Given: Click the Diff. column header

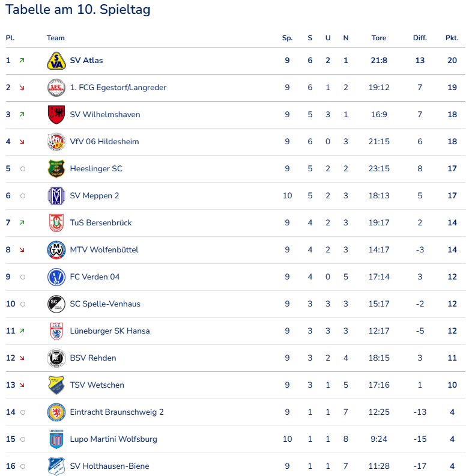Looking at the screenshot, I should (420, 38).
